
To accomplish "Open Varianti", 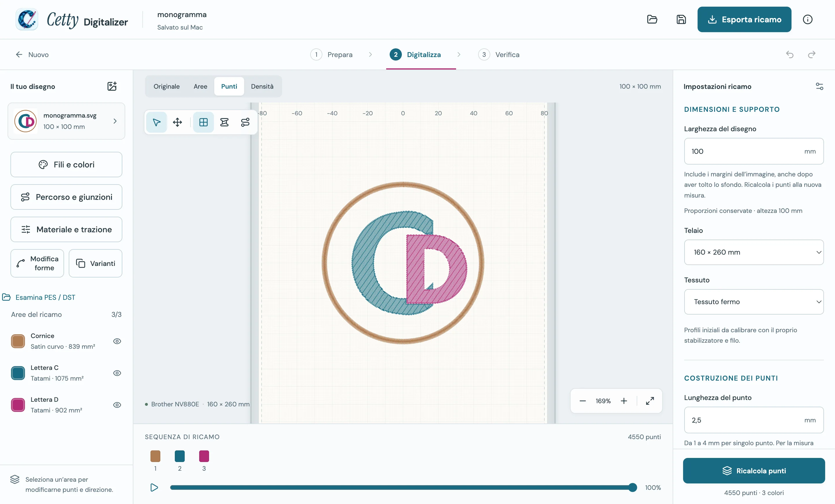I will coord(95,263).
